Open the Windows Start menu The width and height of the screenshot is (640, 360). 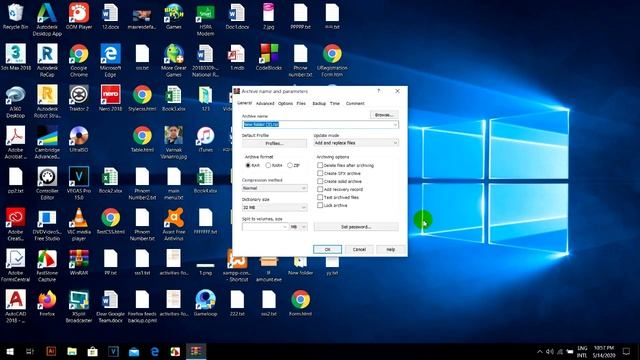[10, 351]
